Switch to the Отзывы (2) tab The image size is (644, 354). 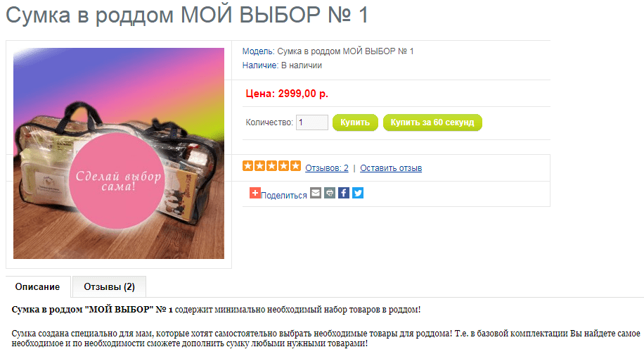click(x=109, y=286)
